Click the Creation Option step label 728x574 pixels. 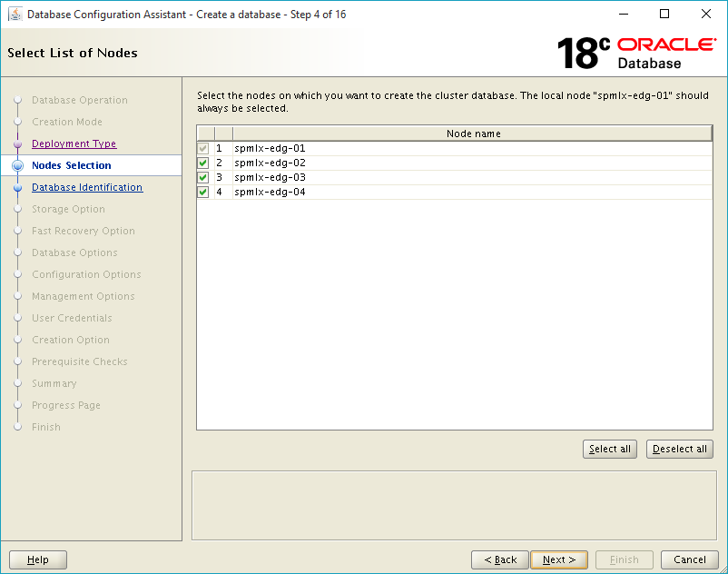click(x=71, y=340)
